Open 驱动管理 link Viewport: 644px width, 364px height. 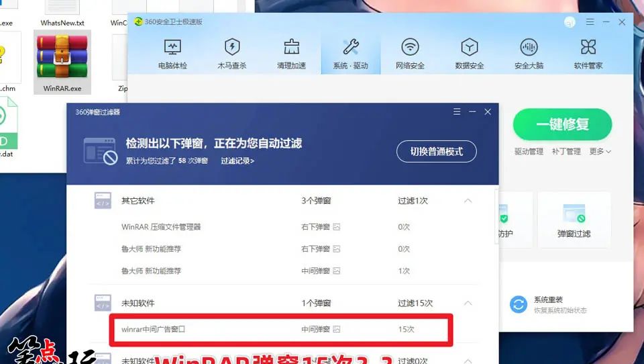(x=529, y=151)
